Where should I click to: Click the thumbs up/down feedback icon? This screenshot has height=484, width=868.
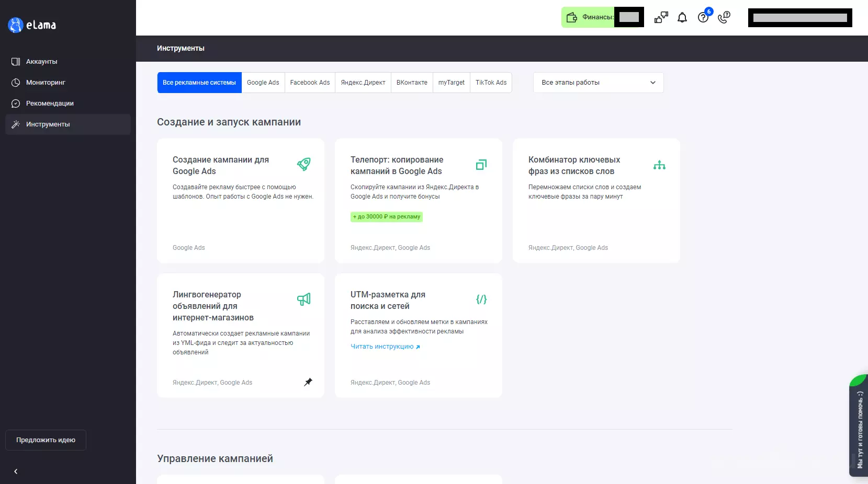click(661, 17)
